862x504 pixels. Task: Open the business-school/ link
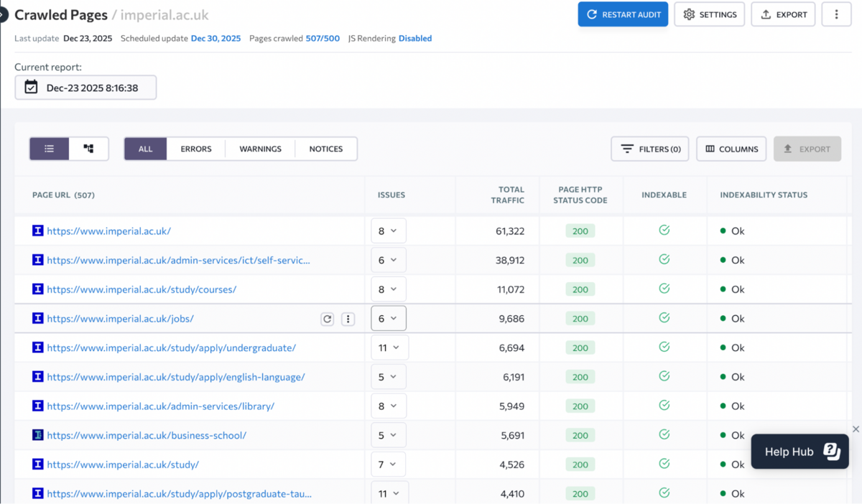point(147,435)
